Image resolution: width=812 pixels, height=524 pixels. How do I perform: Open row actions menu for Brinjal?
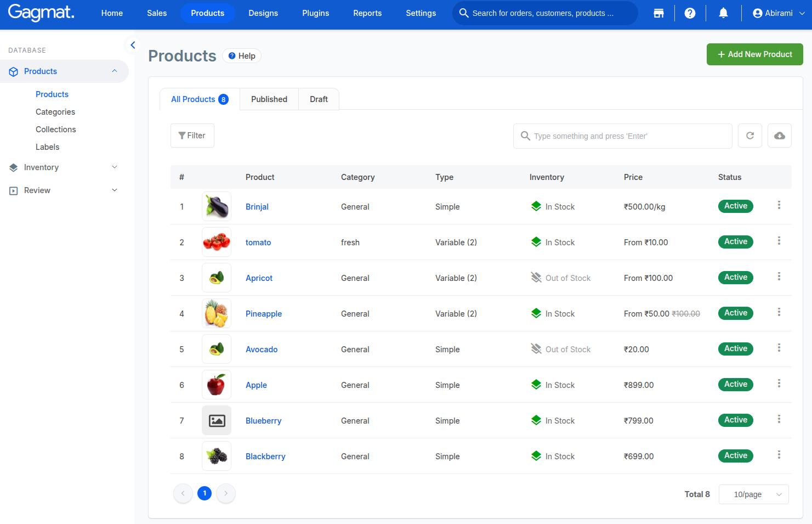click(x=779, y=205)
